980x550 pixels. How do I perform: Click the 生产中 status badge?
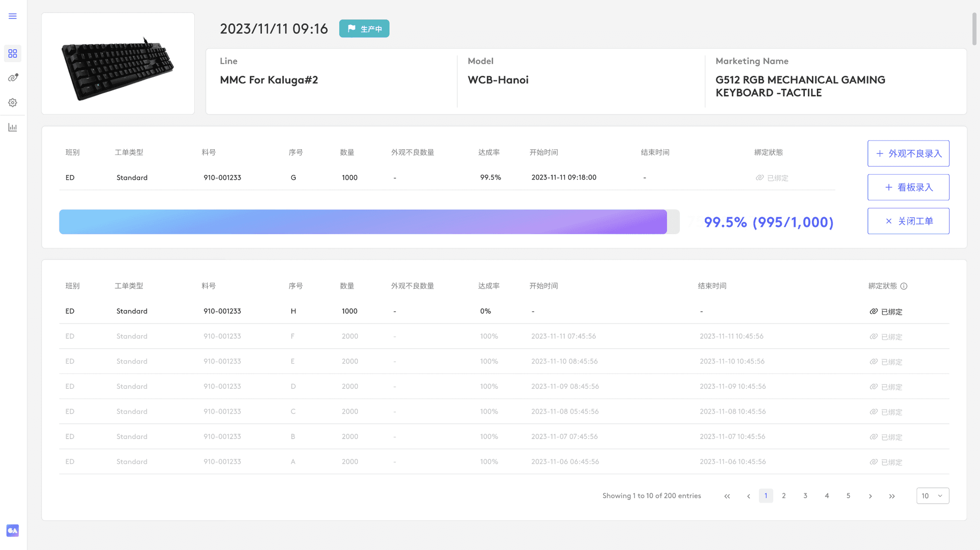click(364, 29)
